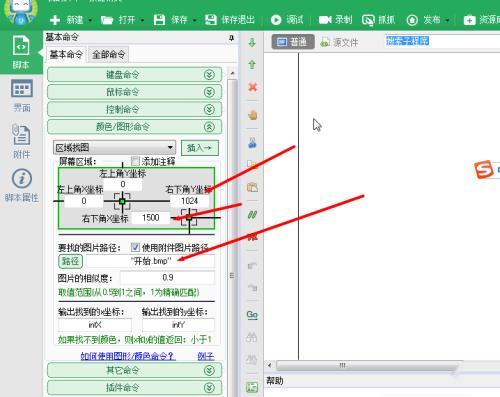This screenshot has width=500, height=397.
Task: Click the 插入→ insert button
Action: point(200,147)
